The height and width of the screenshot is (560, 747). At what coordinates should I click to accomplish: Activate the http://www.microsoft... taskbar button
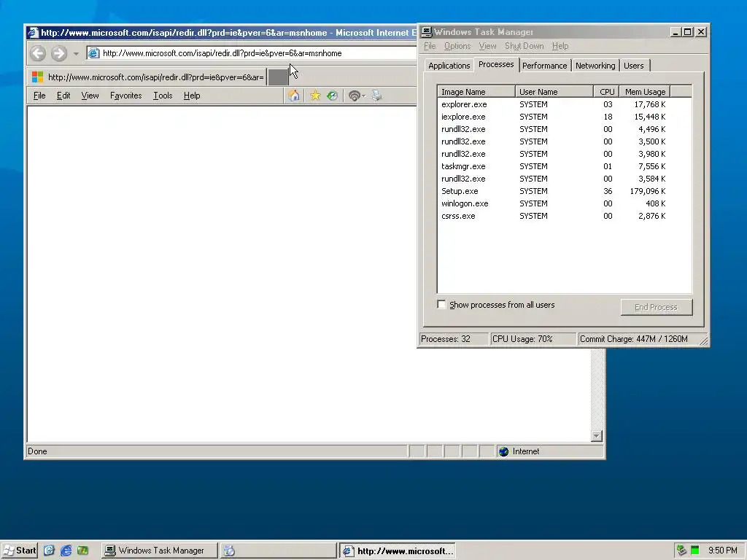point(398,551)
